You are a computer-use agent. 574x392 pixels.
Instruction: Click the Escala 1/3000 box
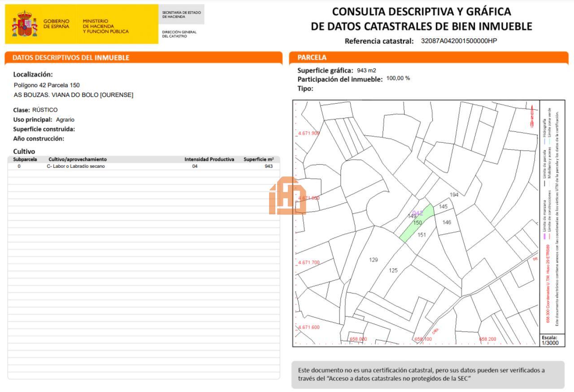[549, 340]
